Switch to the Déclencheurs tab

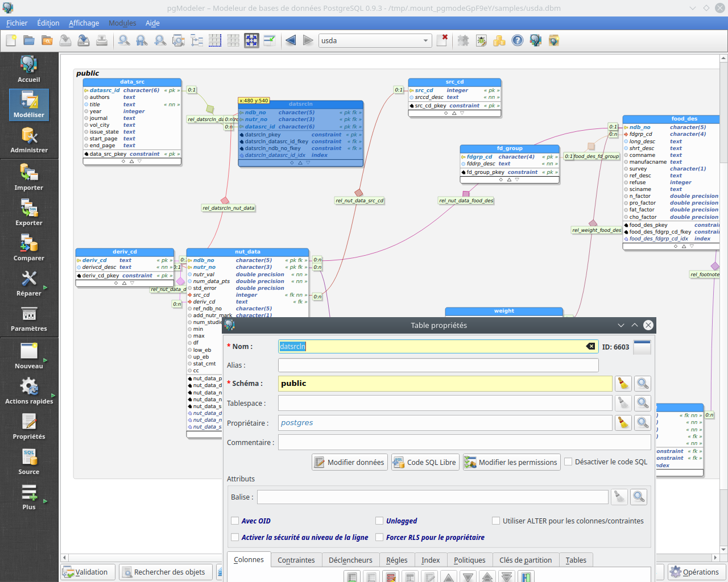[x=350, y=560]
